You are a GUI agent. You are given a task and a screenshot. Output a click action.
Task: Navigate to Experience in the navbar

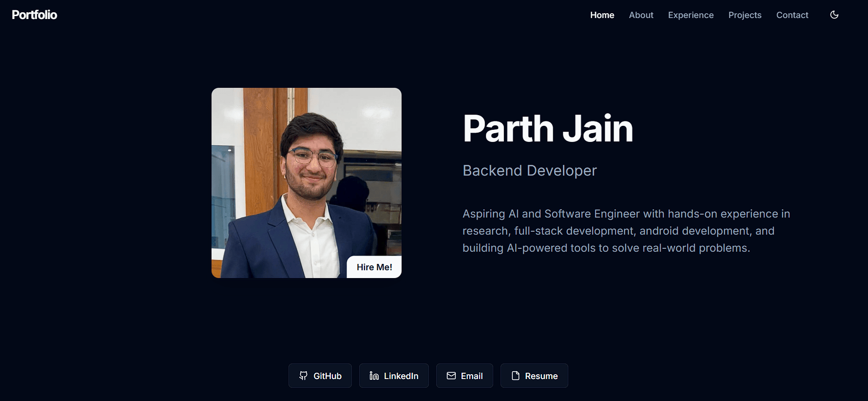[691, 15]
